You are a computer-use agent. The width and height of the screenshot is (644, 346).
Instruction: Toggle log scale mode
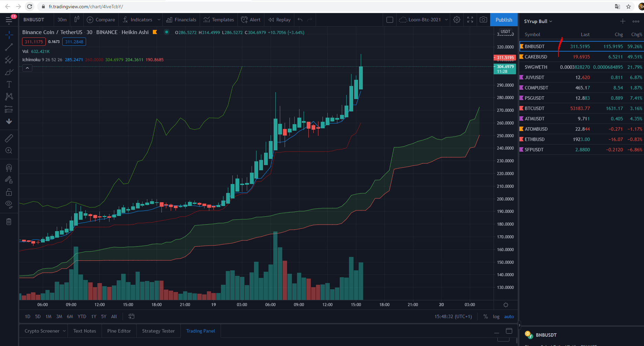click(x=496, y=316)
